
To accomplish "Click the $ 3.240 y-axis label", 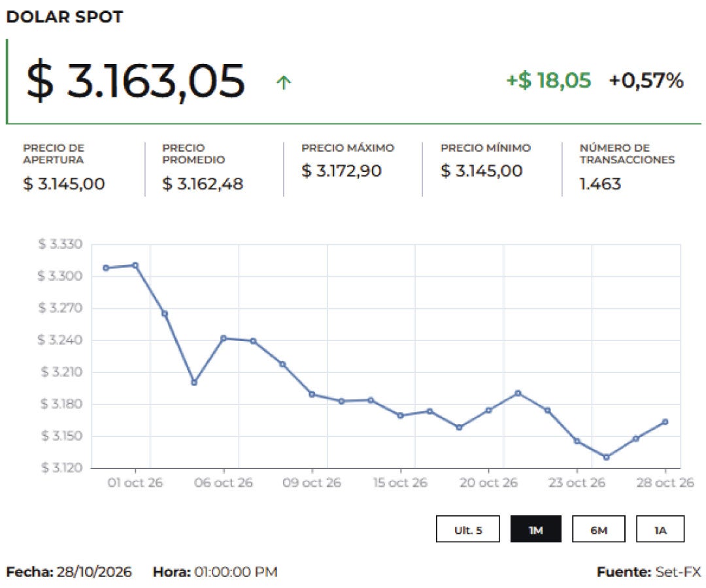I will [x=60, y=340].
